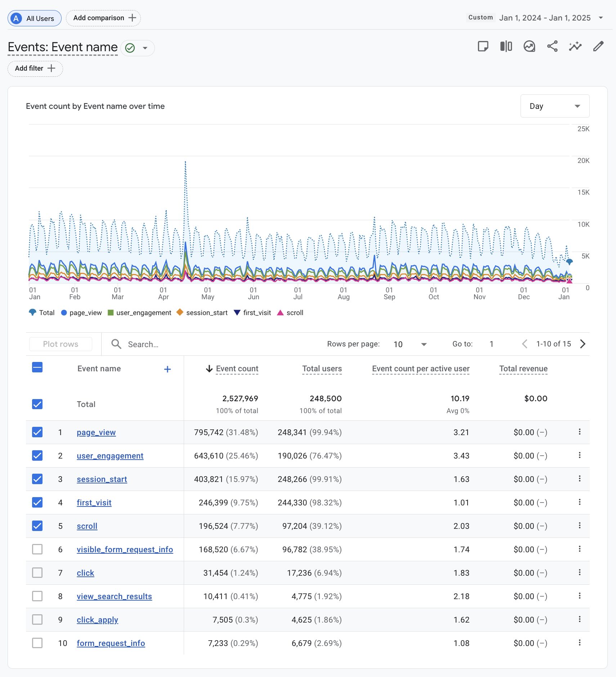Go to next page arrow
The height and width of the screenshot is (677, 616).
pos(583,344)
